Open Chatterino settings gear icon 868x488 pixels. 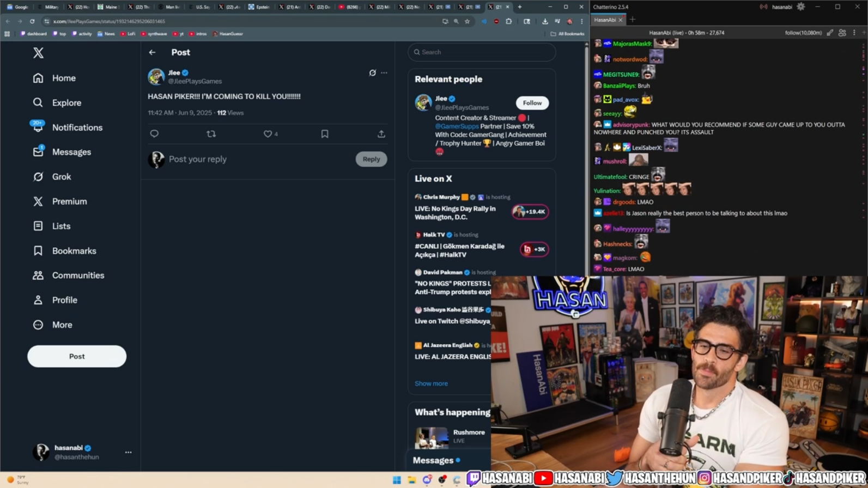pyautogui.click(x=801, y=7)
